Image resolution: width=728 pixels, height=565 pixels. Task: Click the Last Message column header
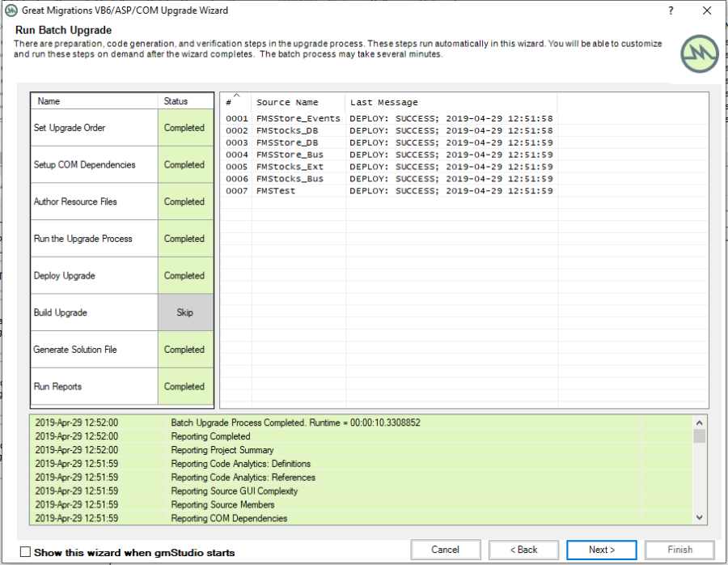[x=450, y=103]
